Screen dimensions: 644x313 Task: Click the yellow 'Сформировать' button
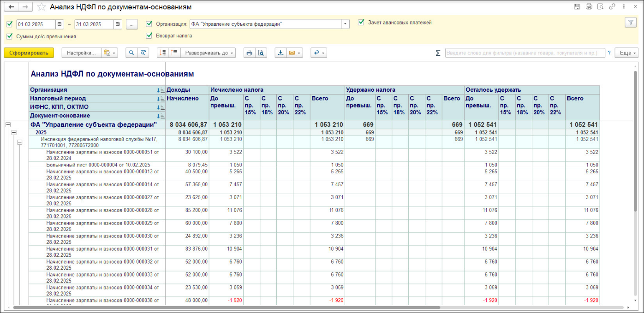click(x=29, y=53)
